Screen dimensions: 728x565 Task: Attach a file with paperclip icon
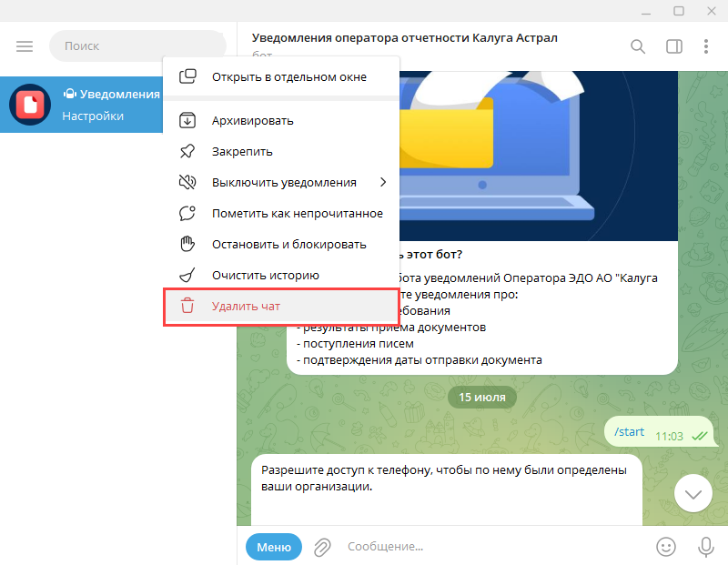coord(322,547)
